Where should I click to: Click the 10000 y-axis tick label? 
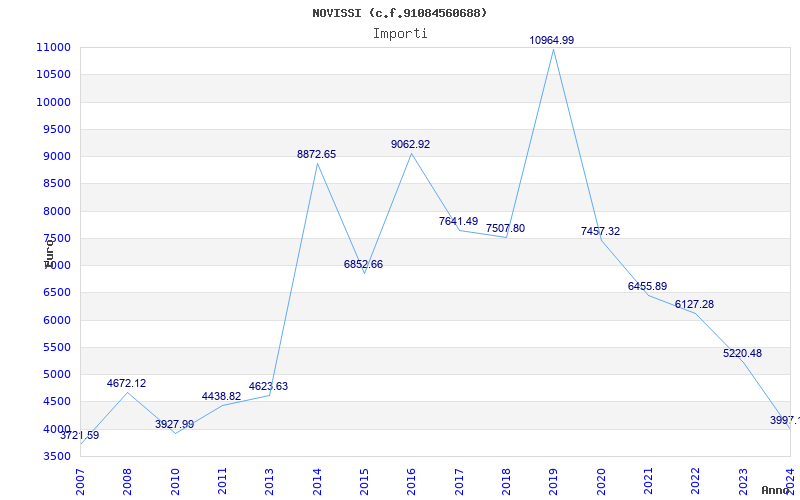pos(53,102)
